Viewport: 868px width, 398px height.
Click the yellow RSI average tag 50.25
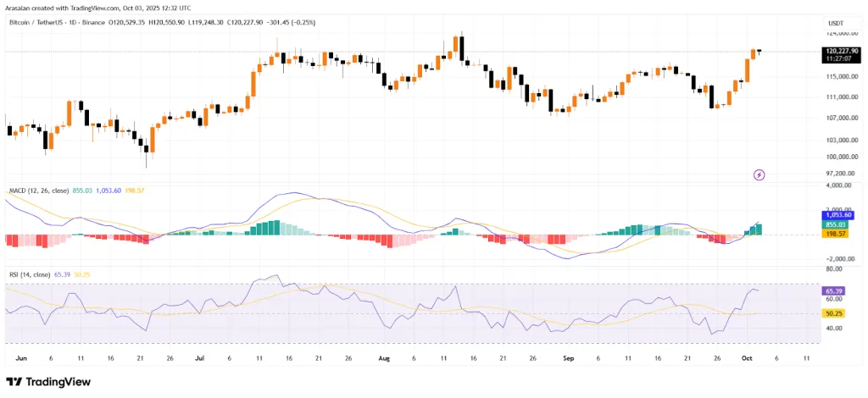pos(835,313)
